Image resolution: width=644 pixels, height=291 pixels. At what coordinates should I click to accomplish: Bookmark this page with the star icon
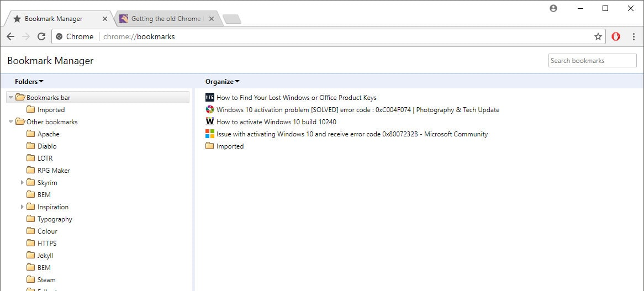coord(598,36)
